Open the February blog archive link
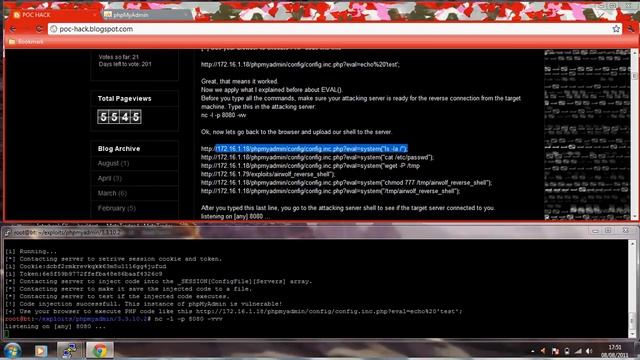Viewport: 640px width, 360px height. pos(116,208)
